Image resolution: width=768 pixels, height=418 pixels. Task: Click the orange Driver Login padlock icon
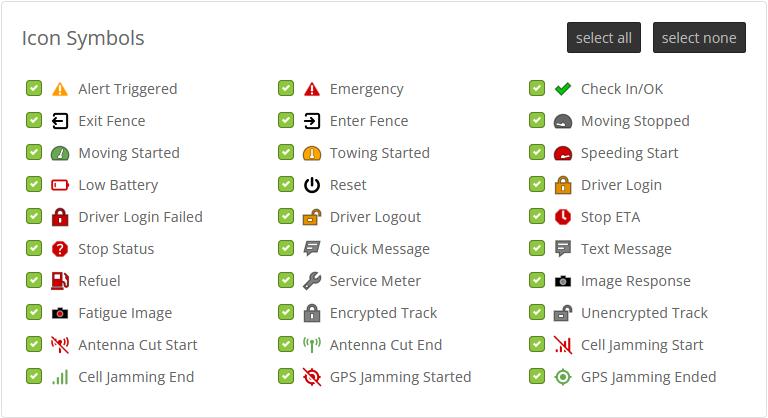(x=562, y=185)
